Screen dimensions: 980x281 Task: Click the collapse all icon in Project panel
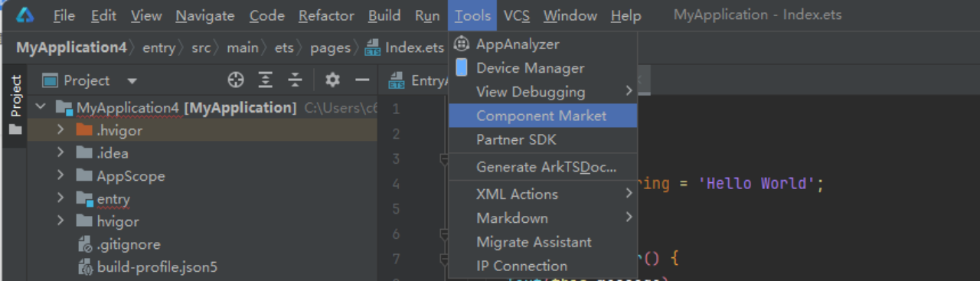(296, 80)
